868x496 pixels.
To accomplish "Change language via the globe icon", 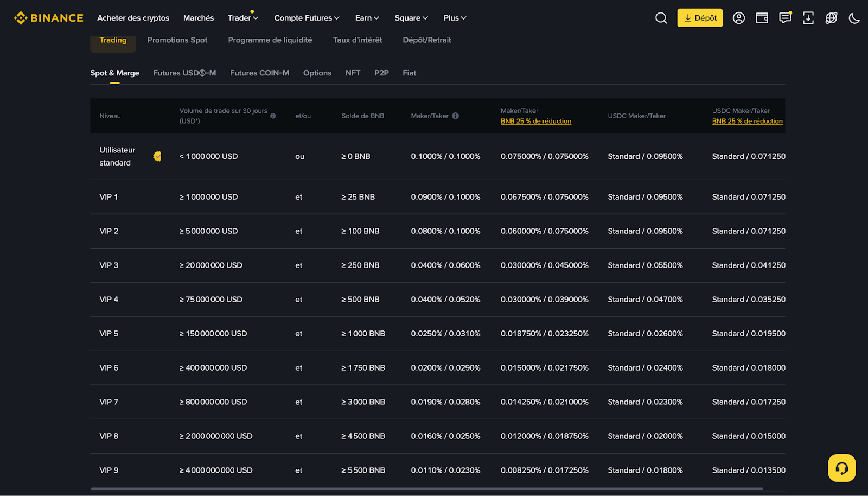I will 831,18.
